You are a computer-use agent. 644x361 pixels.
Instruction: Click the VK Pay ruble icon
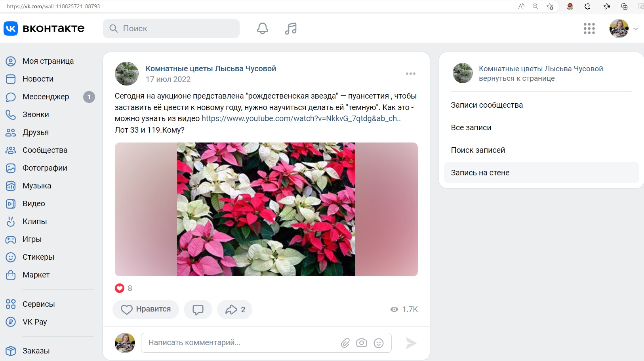point(11,322)
